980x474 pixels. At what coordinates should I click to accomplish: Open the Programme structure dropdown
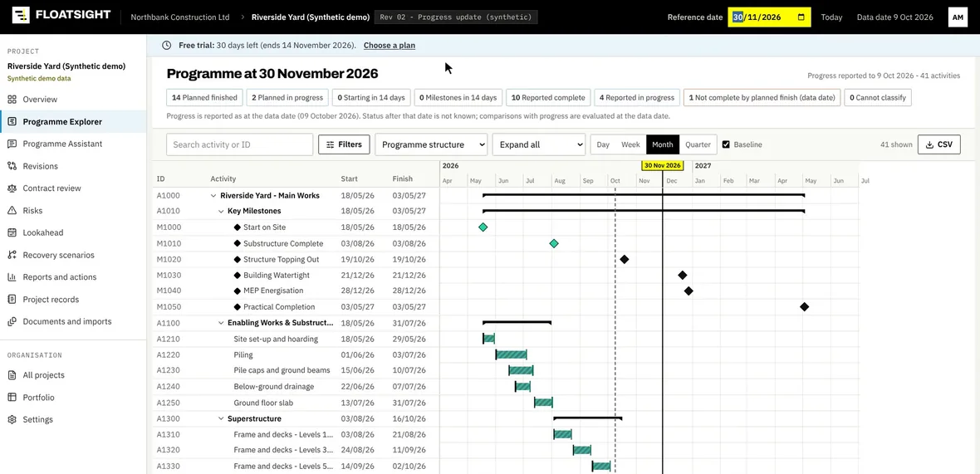(431, 144)
